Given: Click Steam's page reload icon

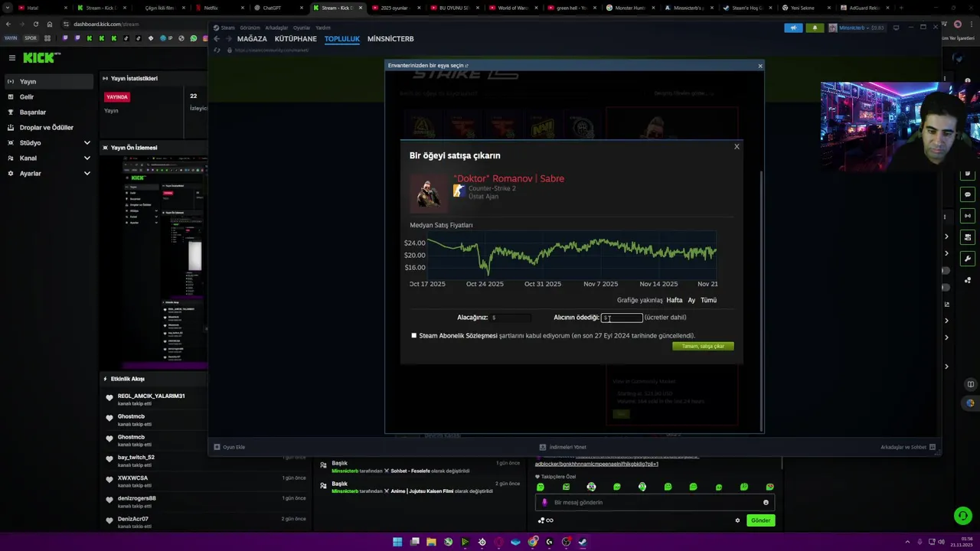Looking at the screenshot, I should pyautogui.click(x=217, y=51).
